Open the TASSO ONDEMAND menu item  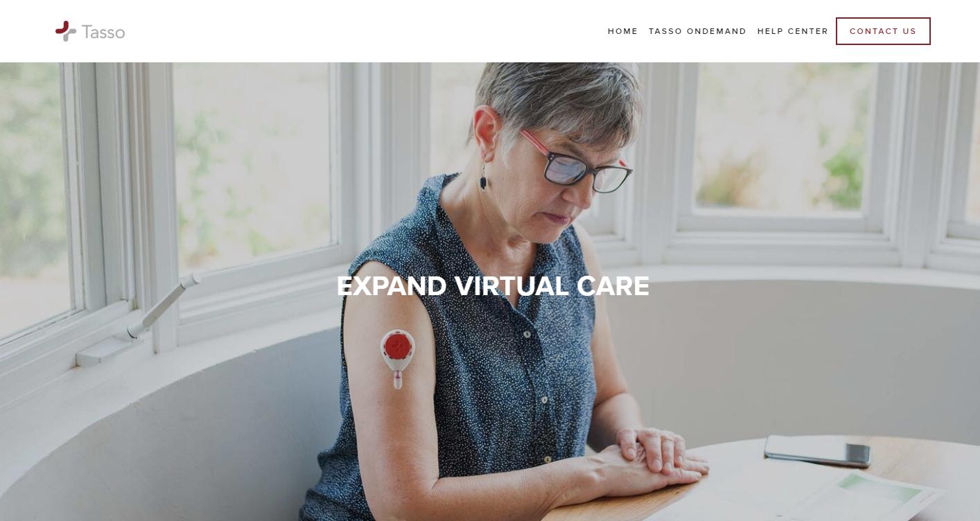click(697, 31)
